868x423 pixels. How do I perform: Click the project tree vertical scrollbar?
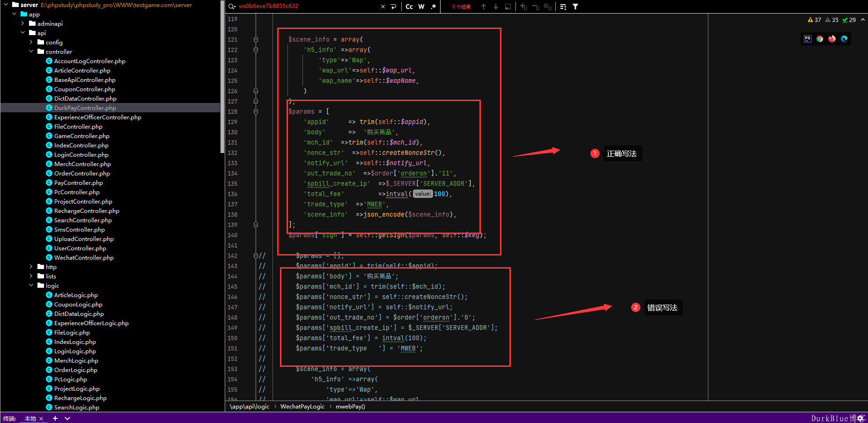(222, 77)
